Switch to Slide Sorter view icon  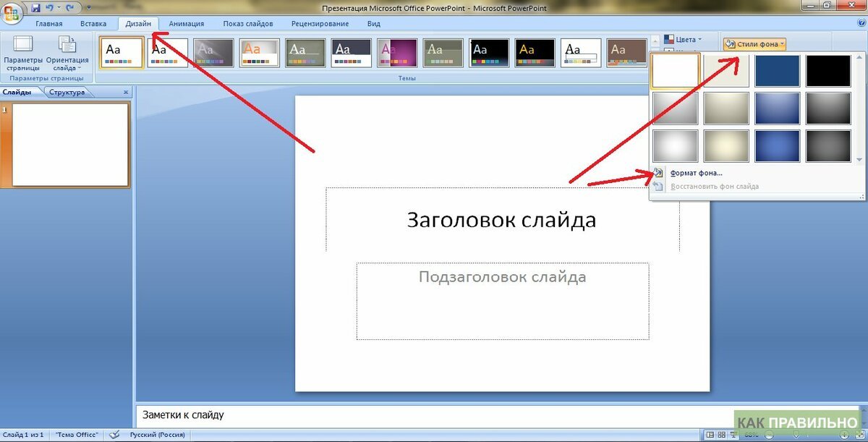(723, 435)
